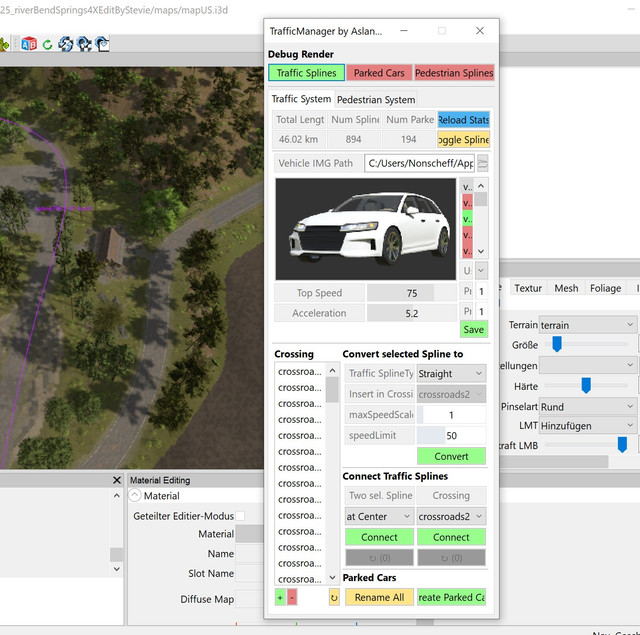Viewport: 640px width, 635px height.
Task: Switch to the Traffic System tab
Action: pyautogui.click(x=301, y=99)
